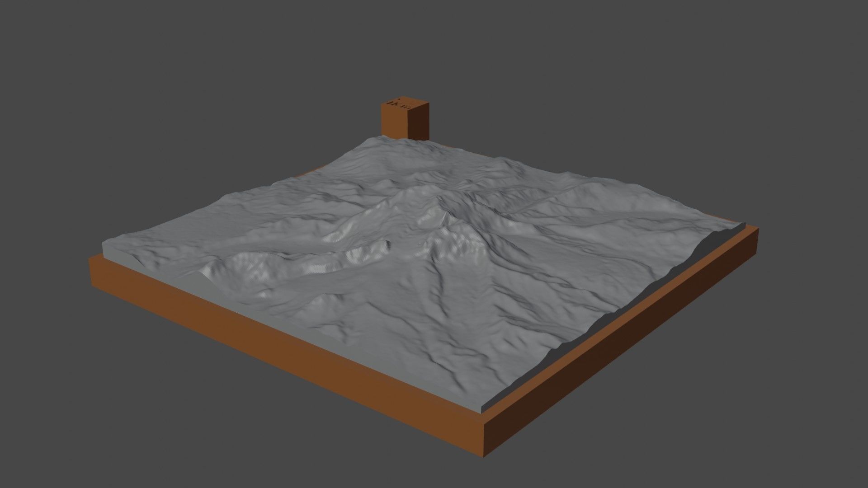Click the 1km label on the marker block
This screenshot has width=868, height=488.
pyautogui.click(x=398, y=105)
